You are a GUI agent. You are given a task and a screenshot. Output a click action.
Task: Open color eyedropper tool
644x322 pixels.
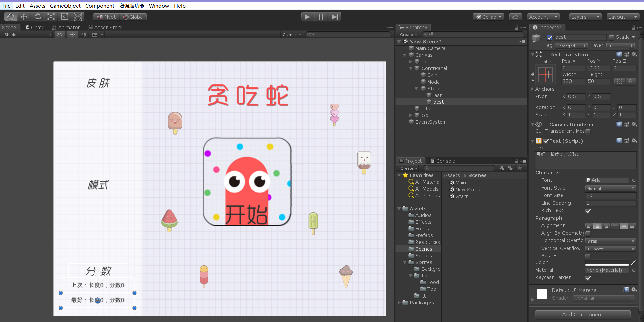pos(633,263)
